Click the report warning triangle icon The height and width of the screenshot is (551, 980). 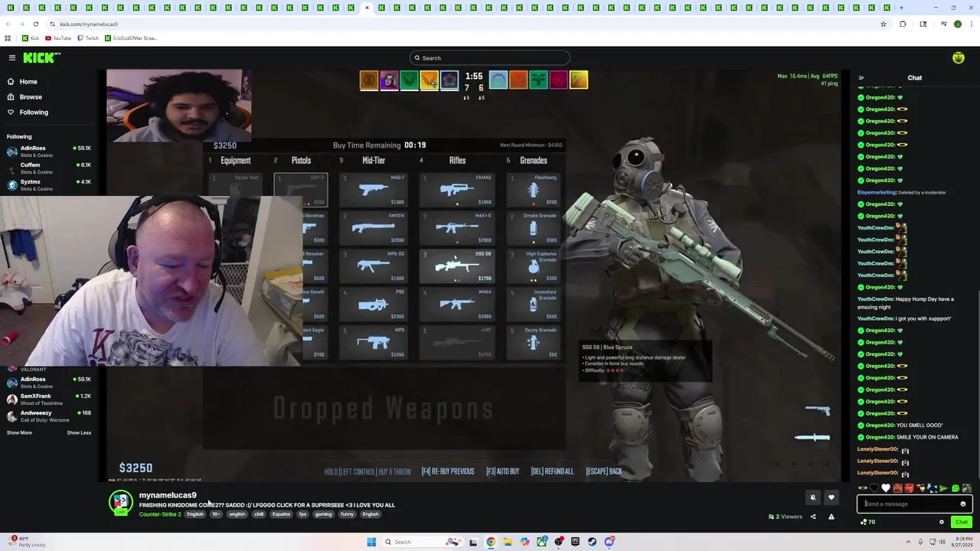(831, 517)
